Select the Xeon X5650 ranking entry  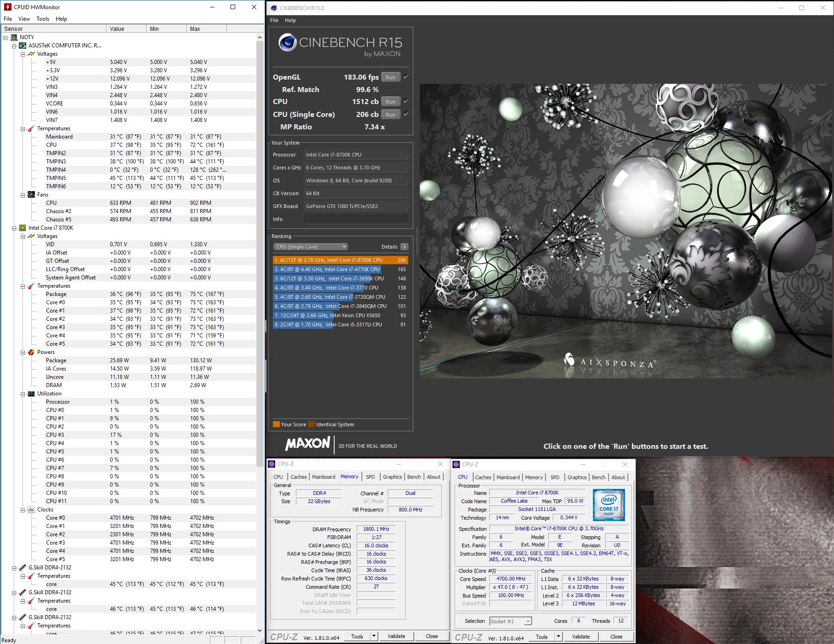[x=340, y=315]
